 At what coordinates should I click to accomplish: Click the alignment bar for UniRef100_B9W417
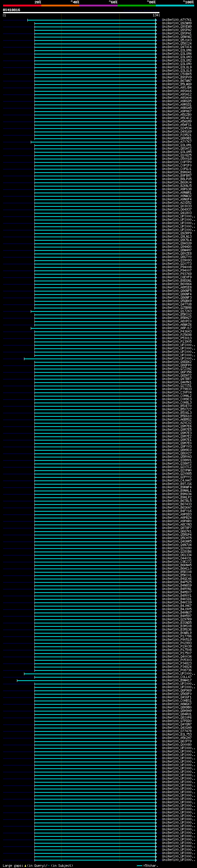[x=87, y=681]
